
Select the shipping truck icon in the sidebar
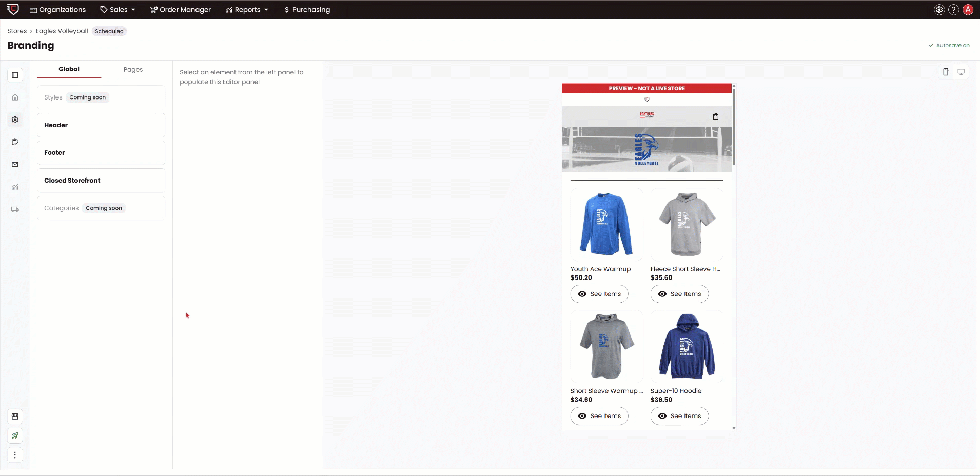point(15,209)
